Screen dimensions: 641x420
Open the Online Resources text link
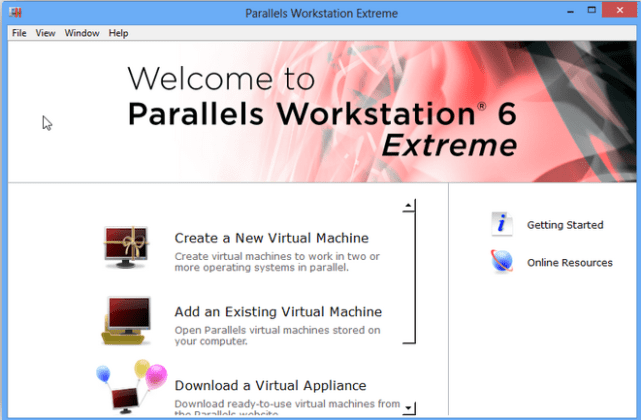[569, 263]
